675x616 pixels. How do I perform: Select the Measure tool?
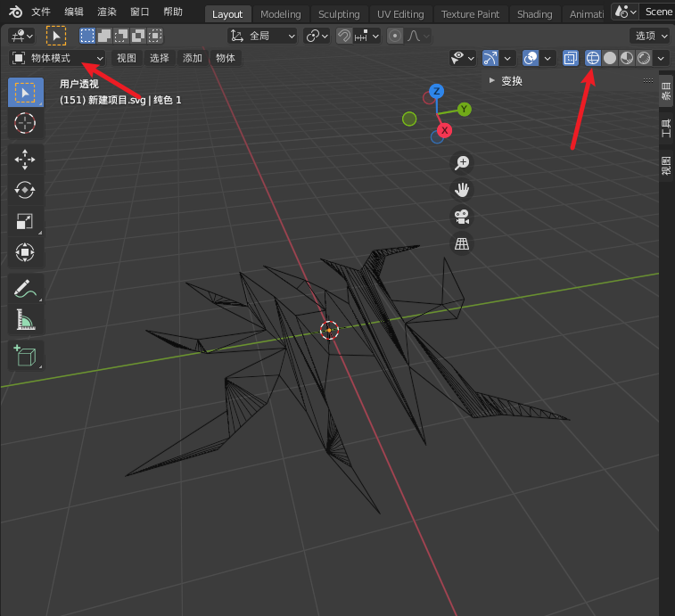(25, 320)
